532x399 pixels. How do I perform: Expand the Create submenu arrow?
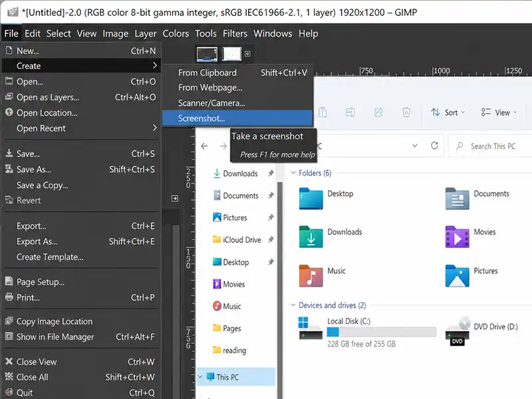point(155,65)
